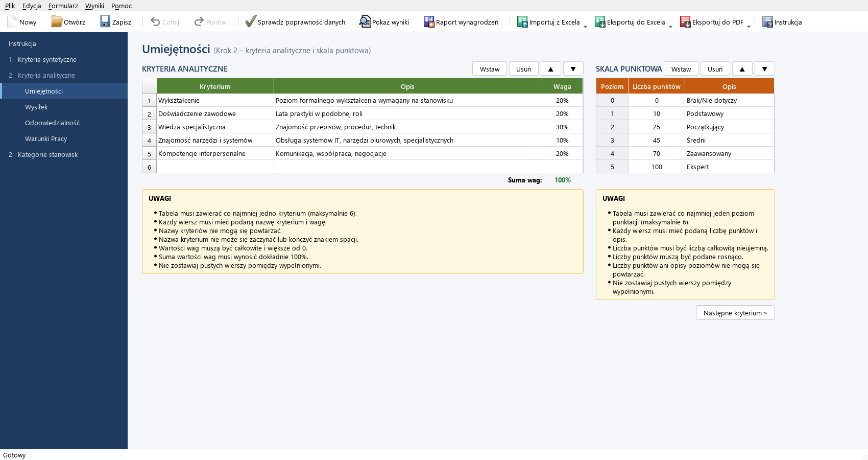This screenshot has width=868, height=460.
Task: Open Instrukcja in the sidebar
Action: [64, 43]
